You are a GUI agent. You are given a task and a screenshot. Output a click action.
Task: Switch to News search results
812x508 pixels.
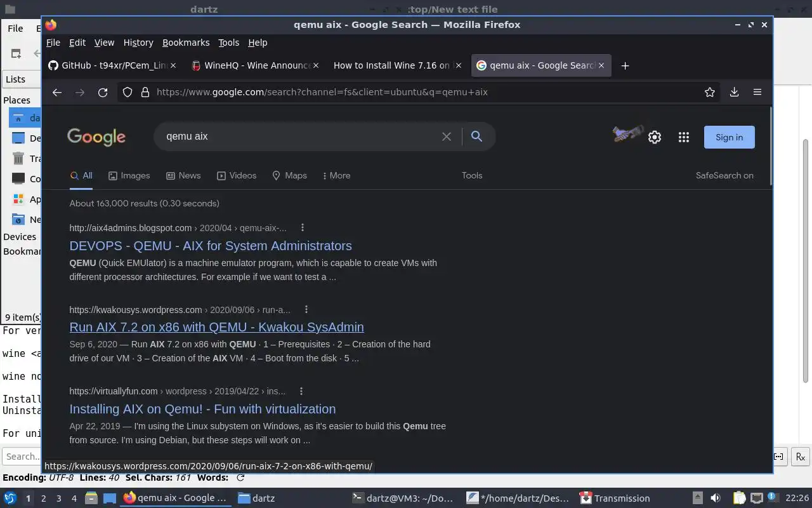(x=183, y=175)
